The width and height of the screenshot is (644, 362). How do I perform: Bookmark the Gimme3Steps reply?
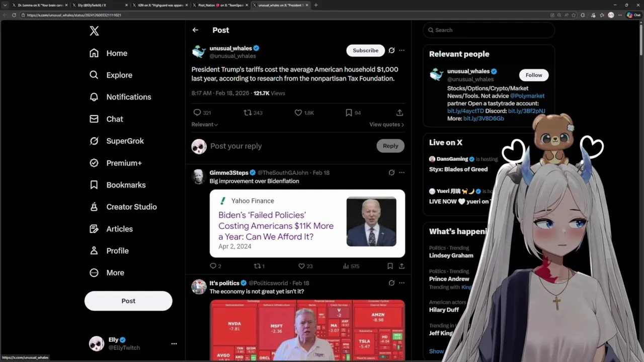(390, 266)
